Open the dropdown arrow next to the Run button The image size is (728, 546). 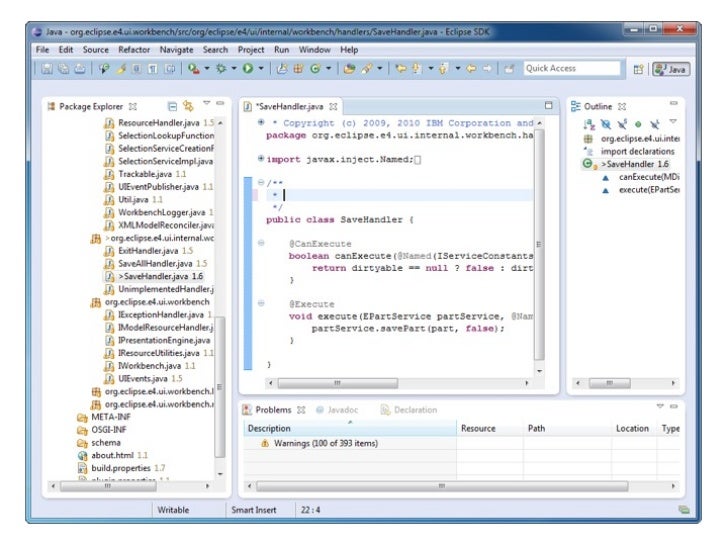(261, 68)
